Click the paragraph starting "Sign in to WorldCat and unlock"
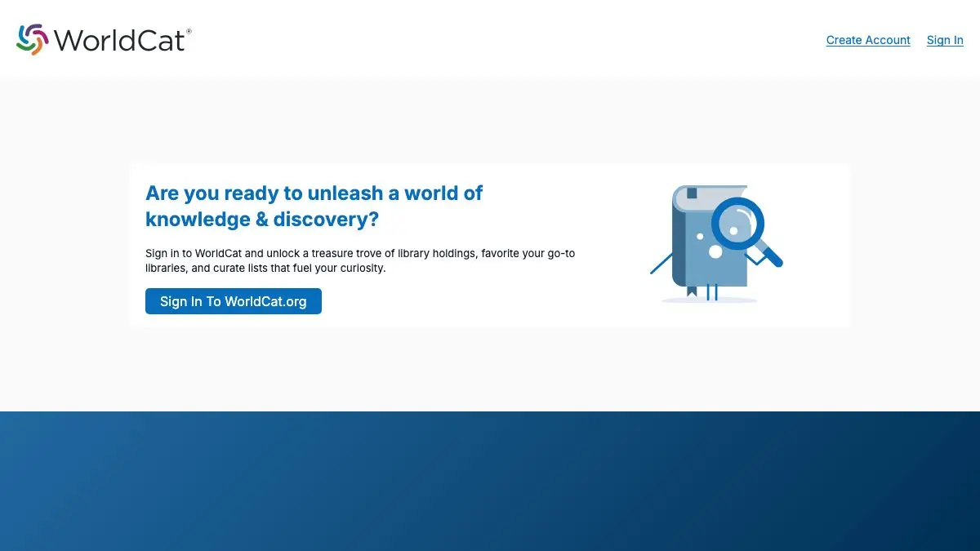This screenshot has height=551, width=980. pyautogui.click(x=360, y=260)
